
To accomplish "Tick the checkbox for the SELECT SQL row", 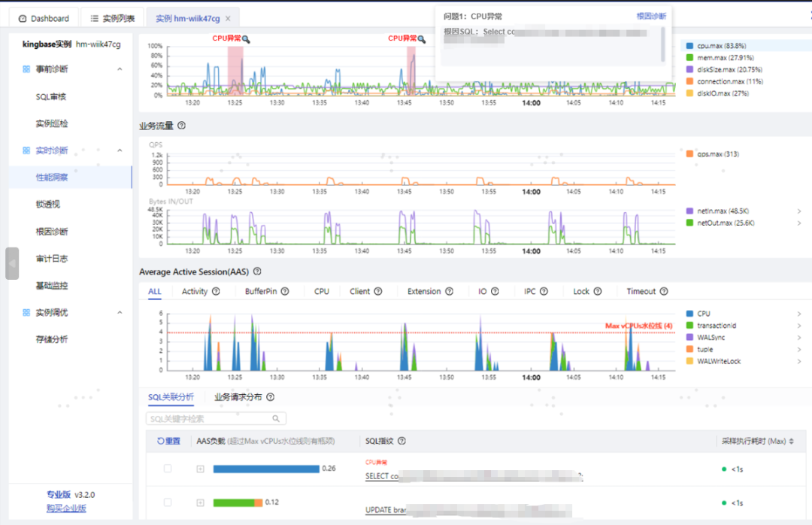I will (168, 469).
